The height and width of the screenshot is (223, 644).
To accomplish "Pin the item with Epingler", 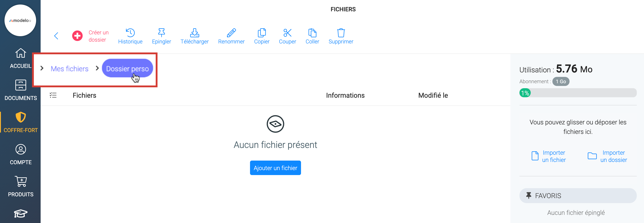I will click(x=162, y=33).
